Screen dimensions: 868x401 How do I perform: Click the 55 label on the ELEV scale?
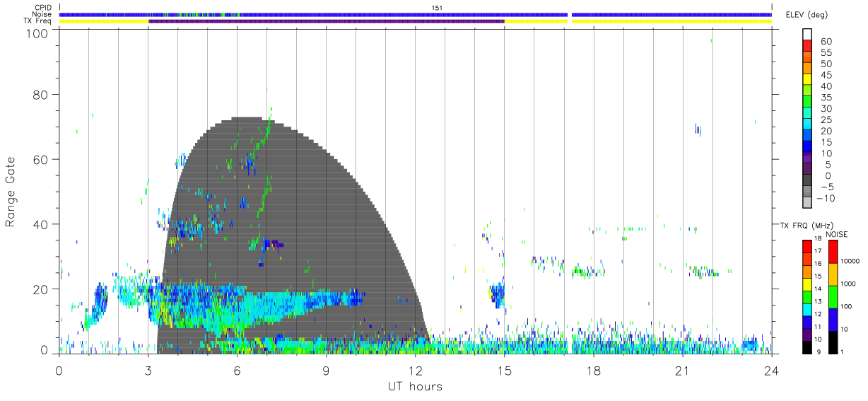point(826,53)
